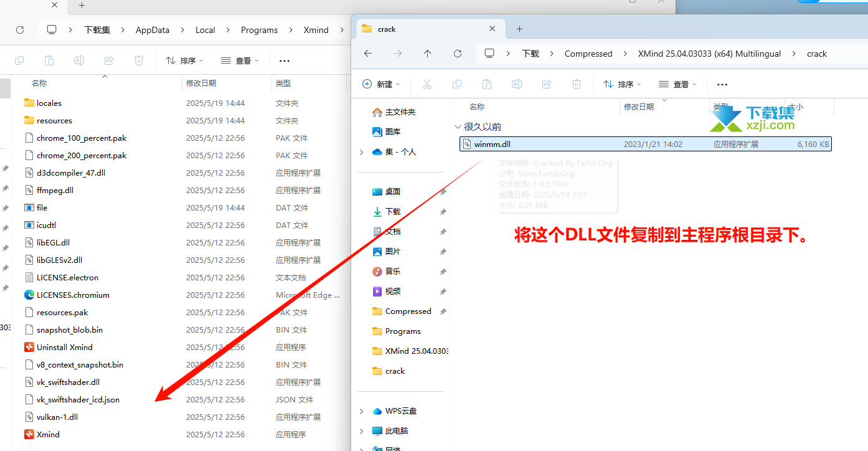The width and height of the screenshot is (868, 451).
Task: Open the more options ellipsis in Xmind window
Action: pos(285,60)
